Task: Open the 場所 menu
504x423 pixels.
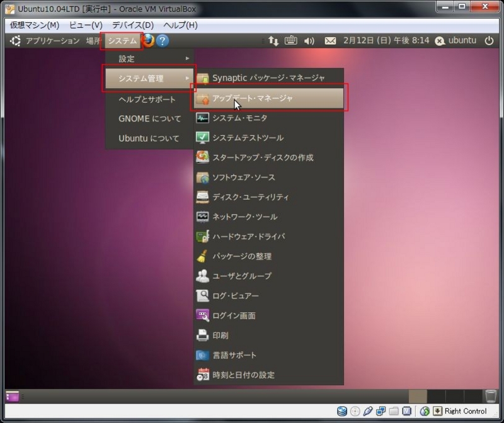Action: coord(93,41)
